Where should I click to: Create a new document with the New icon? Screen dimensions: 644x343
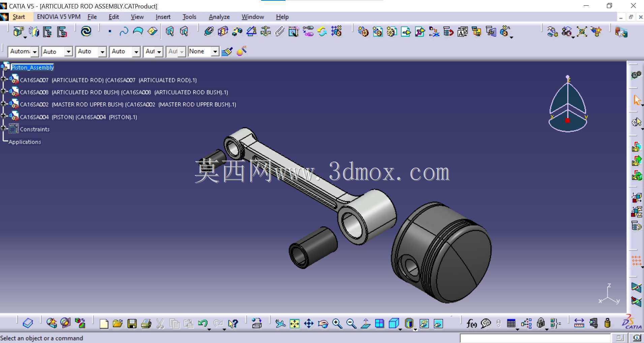coord(104,324)
